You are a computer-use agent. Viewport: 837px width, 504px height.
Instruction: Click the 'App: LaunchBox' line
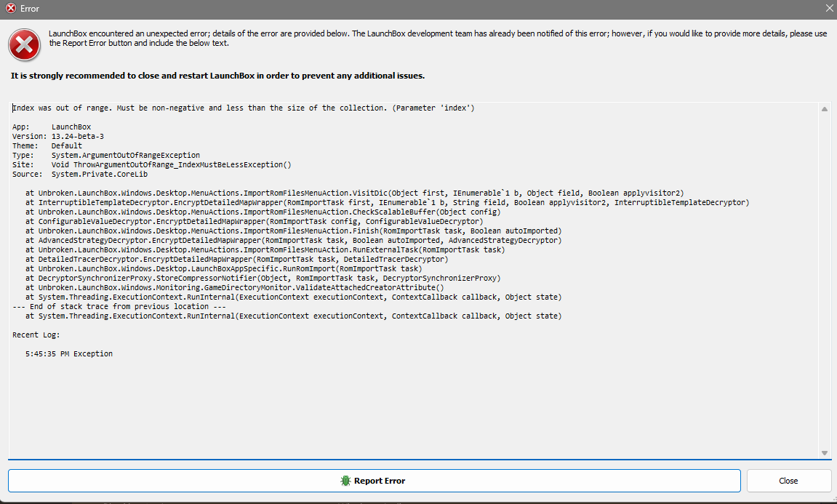pyautogui.click(x=52, y=127)
